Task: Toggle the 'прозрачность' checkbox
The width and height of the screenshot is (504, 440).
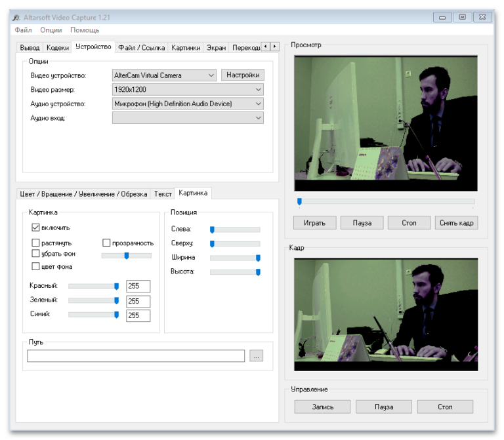Action: (106, 243)
